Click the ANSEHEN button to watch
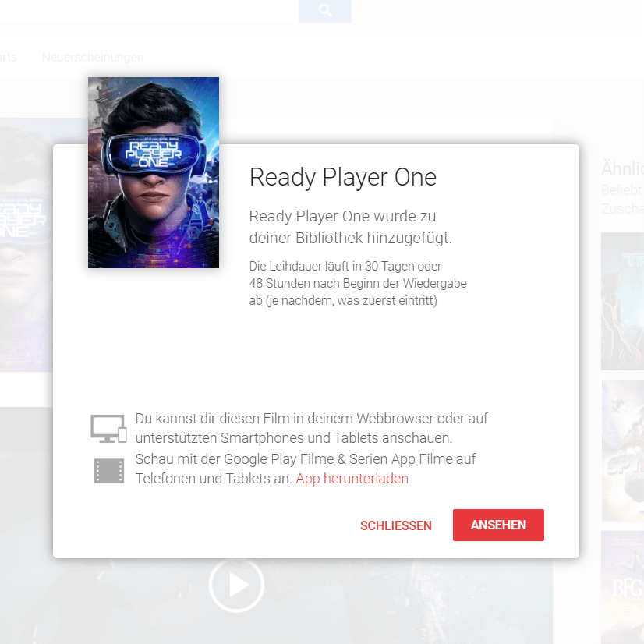The width and height of the screenshot is (644, 644). coord(498,525)
